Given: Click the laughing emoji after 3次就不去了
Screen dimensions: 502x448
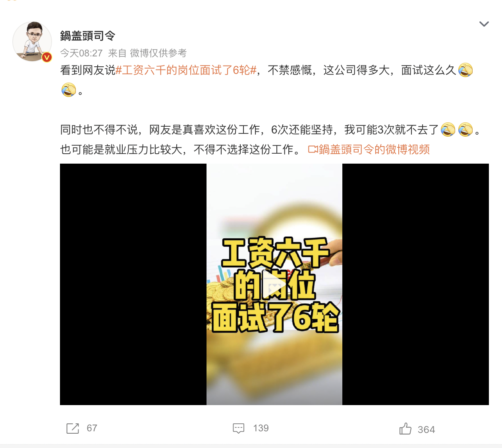Looking at the screenshot, I should pos(448,129).
